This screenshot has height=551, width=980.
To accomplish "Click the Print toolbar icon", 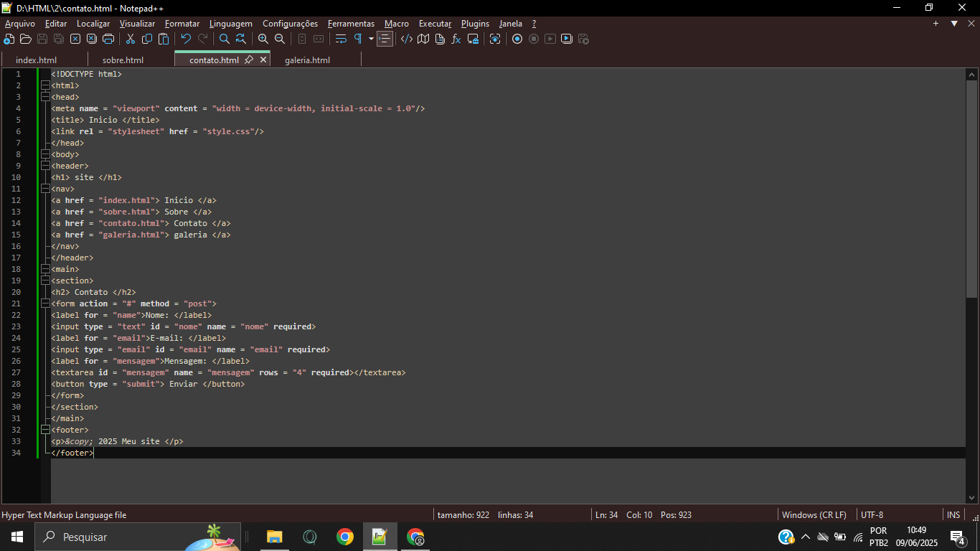I will pos(108,39).
